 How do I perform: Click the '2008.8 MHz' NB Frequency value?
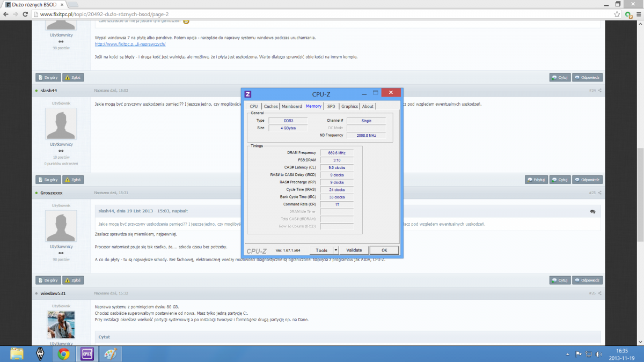pos(366,136)
